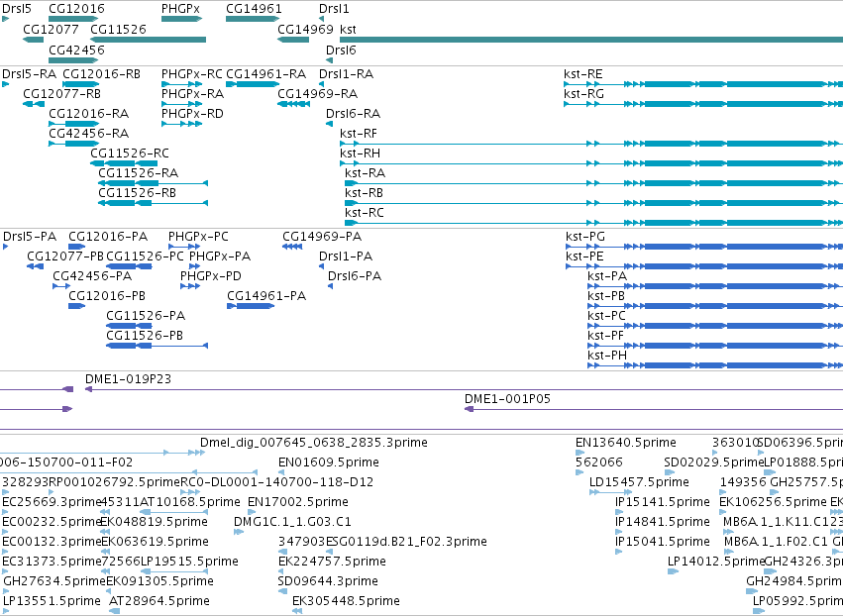Viewport: 843px width, 616px height.
Task: Open the EN13640.5prime EST label
Action: [626, 443]
